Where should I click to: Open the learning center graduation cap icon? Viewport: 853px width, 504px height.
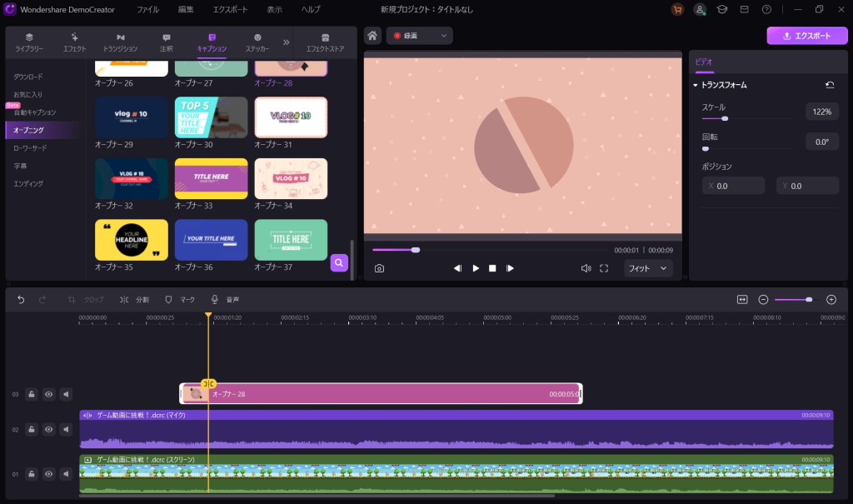coord(722,9)
